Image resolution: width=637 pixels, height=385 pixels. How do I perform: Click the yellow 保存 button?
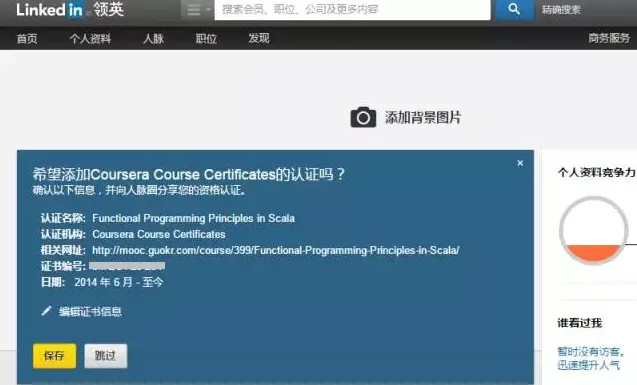coord(54,356)
